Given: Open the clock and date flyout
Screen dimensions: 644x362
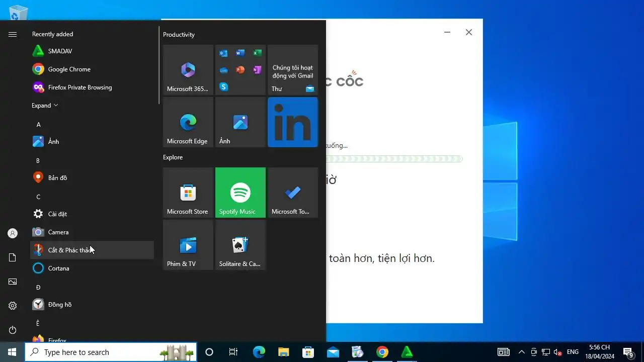Looking at the screenshot, I should 599,352.
